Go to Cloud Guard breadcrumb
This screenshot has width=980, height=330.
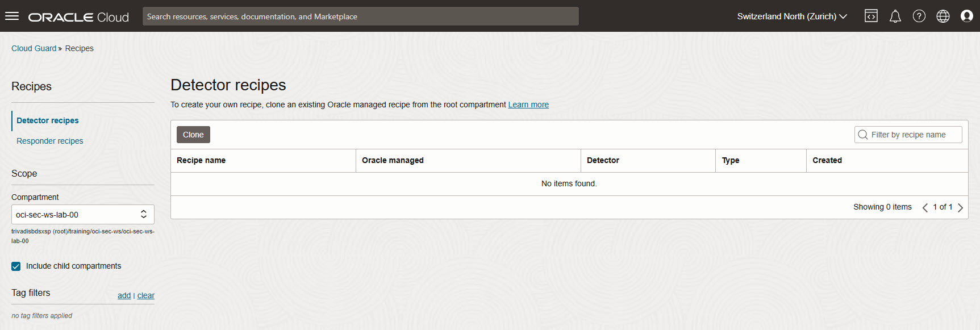coord(34,48)
